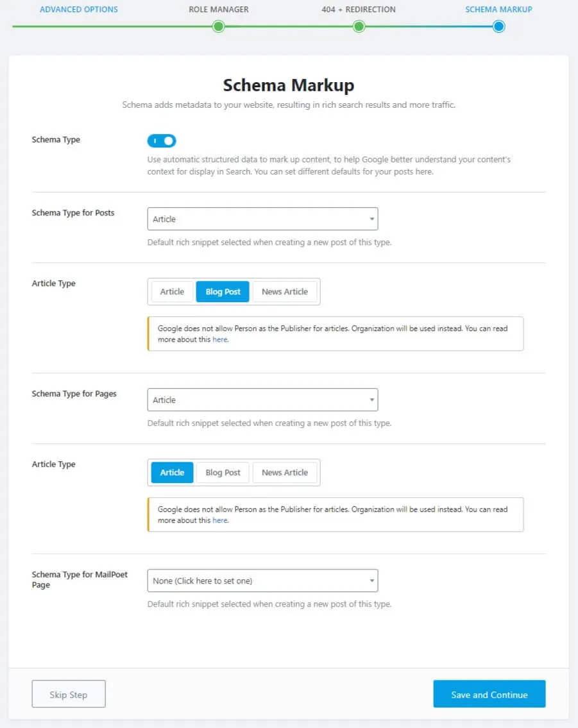Select Article type option for Posts
This screenshot has height=728, width=578.
click(172, 292)
